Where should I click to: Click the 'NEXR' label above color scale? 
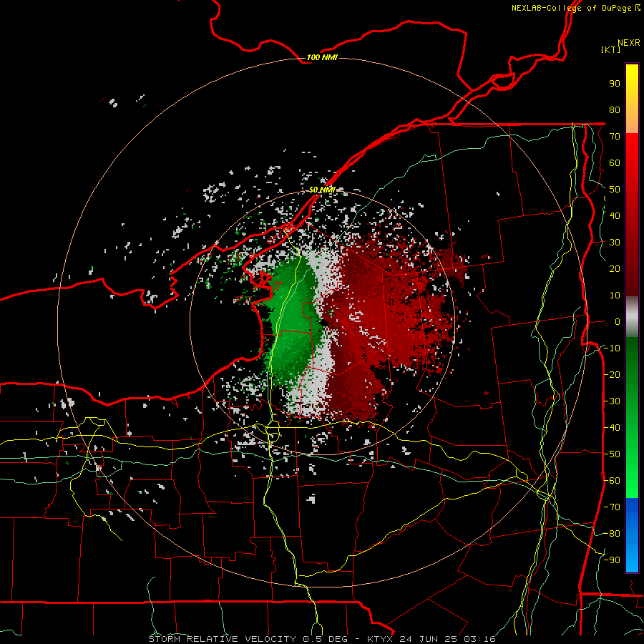click(x=629, y=43)
